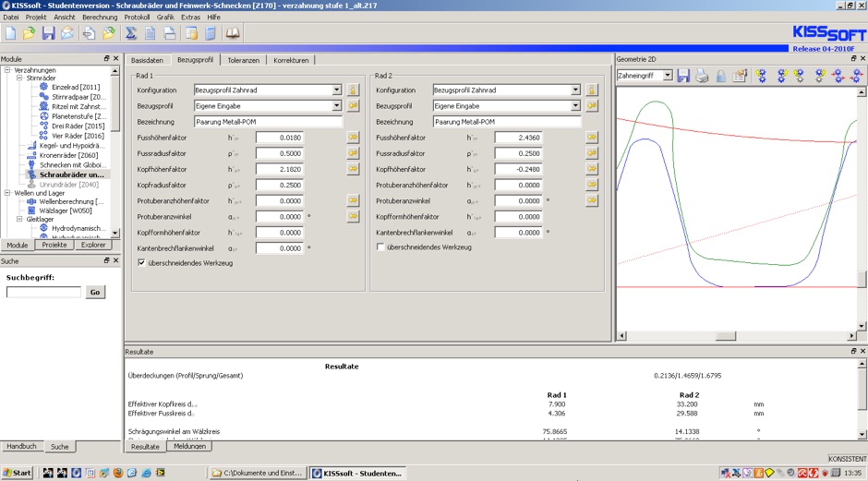The height and width of the screenshot is (481, 868).
Task: Switch to C:\Dokumente und Einst taskbar window
Action: tap(258, 474)
